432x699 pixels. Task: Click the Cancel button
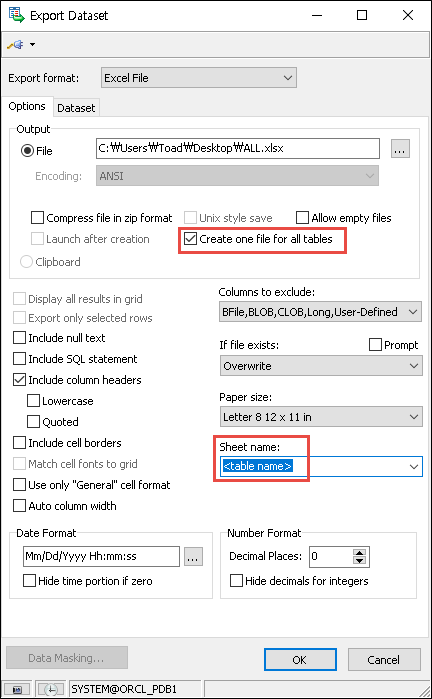click(384, 659)
